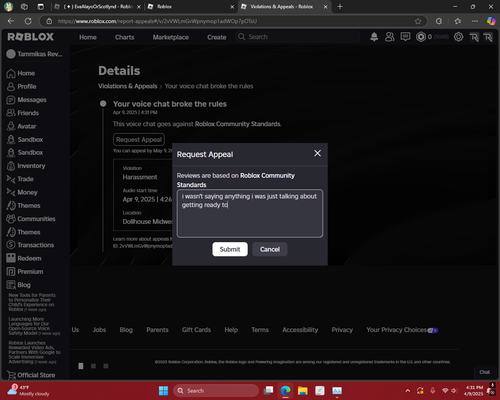
Task: Open Money in the left sidebar
Action: pyautogui.click(x=22, y=192)
